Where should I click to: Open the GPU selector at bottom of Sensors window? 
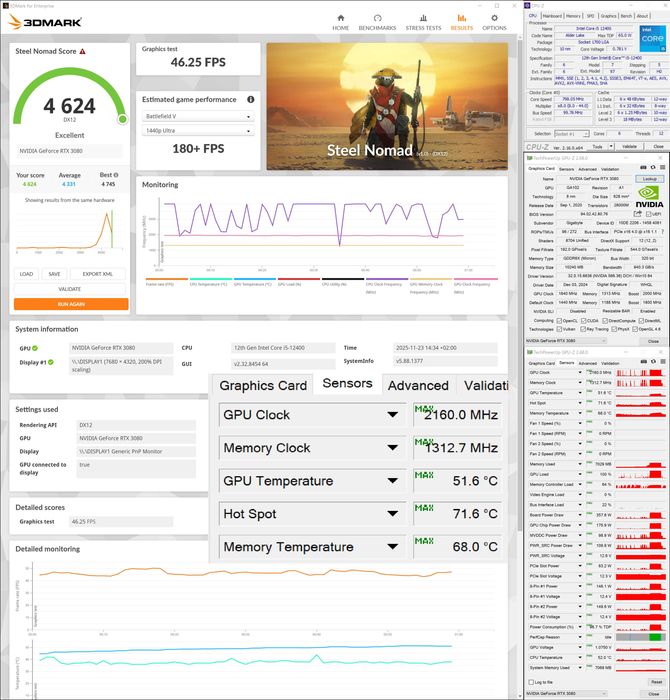(566, 693)
